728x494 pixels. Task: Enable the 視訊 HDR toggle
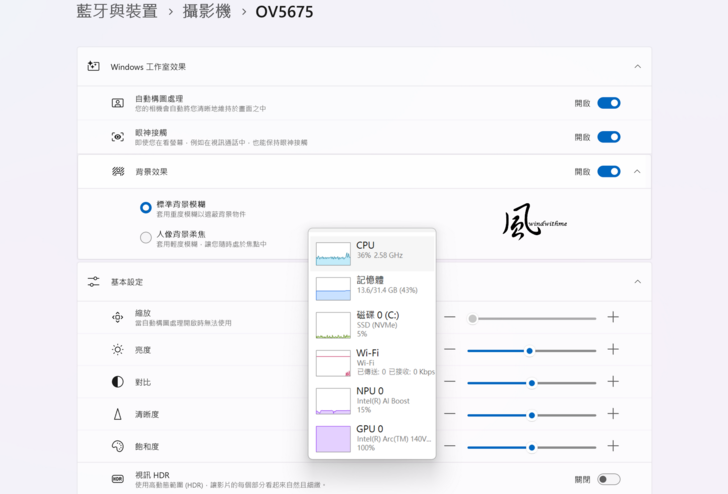(x=608, y=479)
